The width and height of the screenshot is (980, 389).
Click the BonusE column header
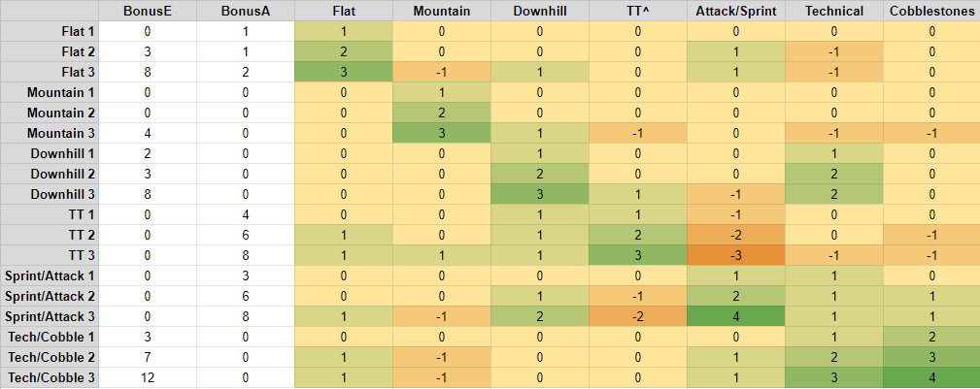[x=148, y=11]
